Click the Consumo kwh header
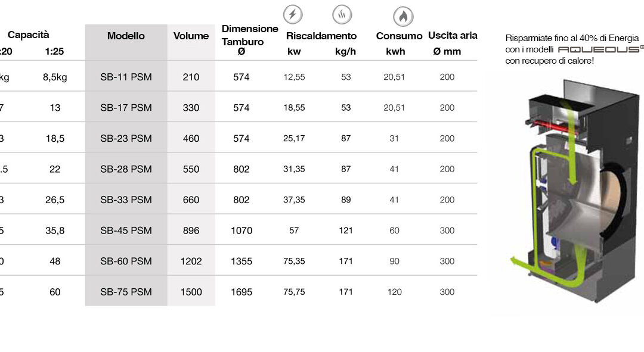 point(399,43)
